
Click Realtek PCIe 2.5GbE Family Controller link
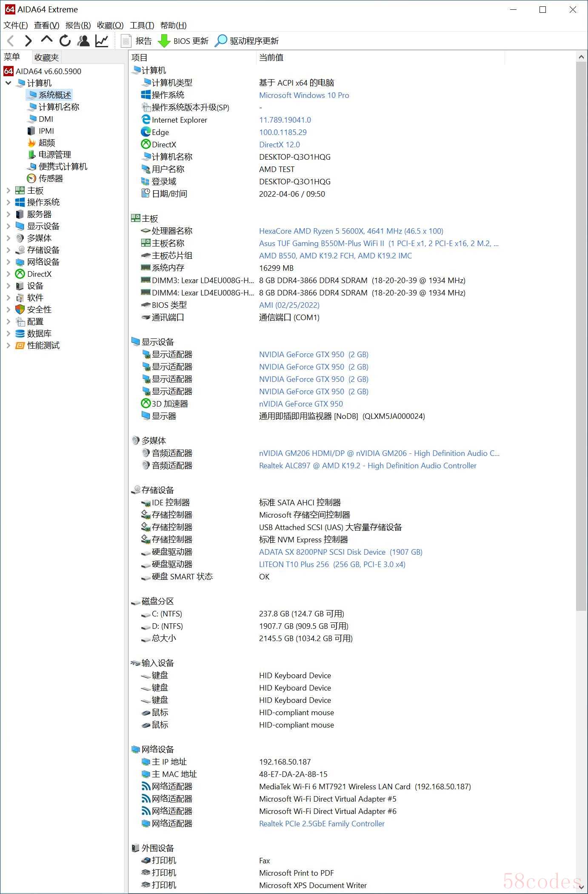click(x=322, y=824)
